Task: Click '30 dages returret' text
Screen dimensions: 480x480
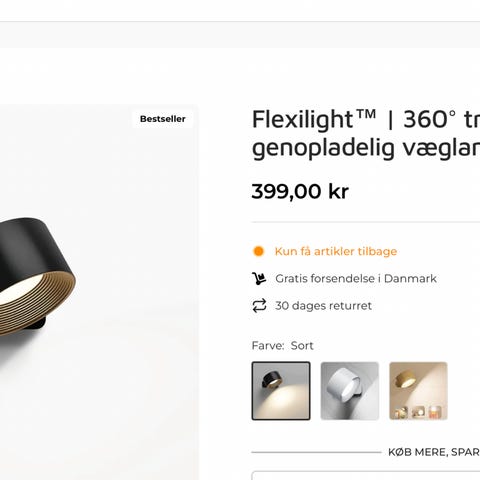Action: coord(323,306)
